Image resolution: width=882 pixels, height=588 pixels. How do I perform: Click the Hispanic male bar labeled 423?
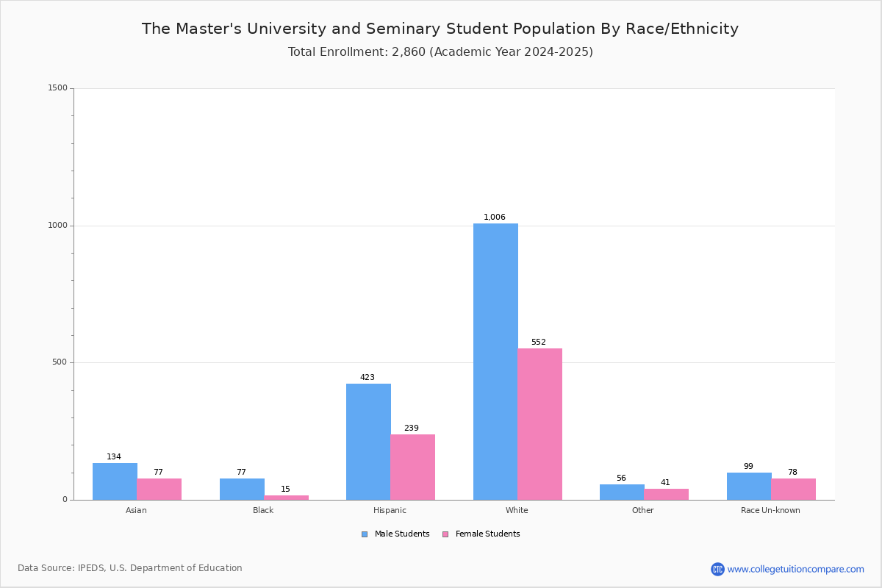coord(368,442)
